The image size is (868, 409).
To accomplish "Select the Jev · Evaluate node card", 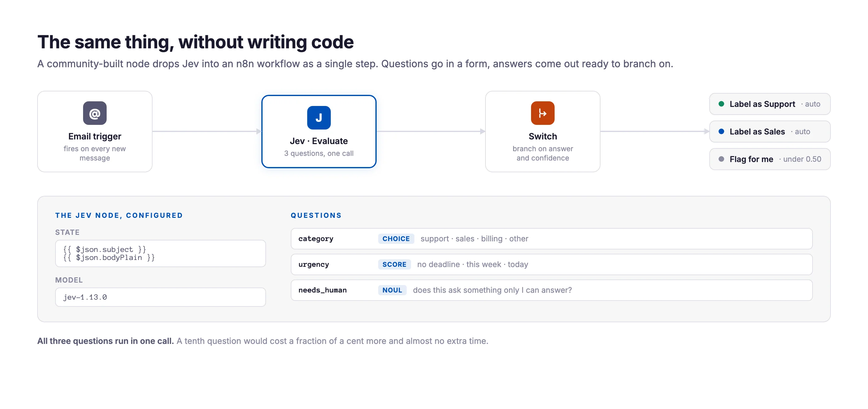I will [x=319, y=131].
